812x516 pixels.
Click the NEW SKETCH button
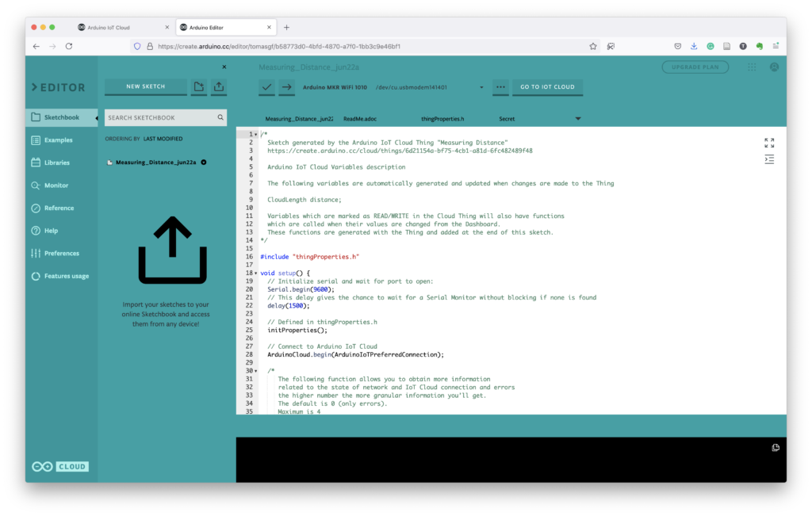[x=146, y=87]
